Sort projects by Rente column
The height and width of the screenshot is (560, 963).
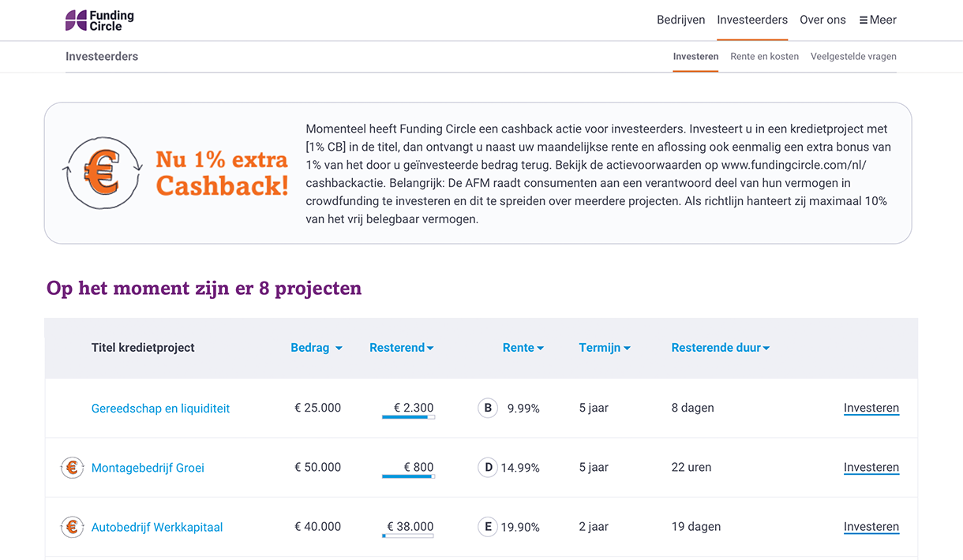(x=523, y=348)
